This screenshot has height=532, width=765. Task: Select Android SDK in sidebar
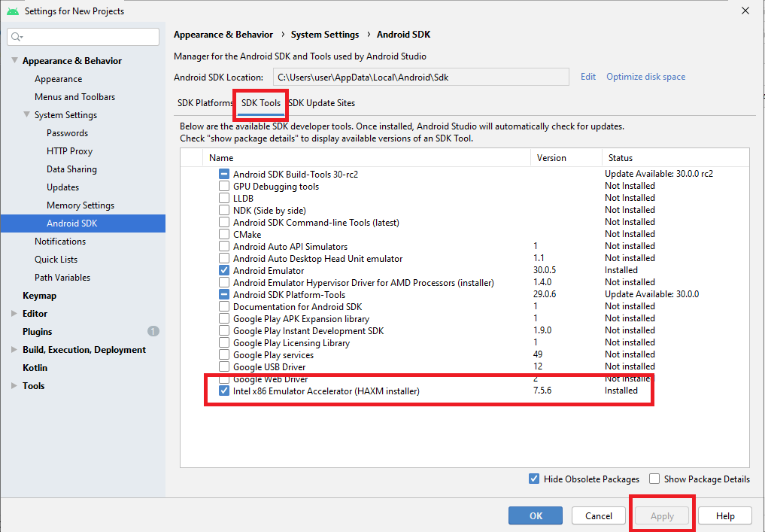[x=83, y=223]
